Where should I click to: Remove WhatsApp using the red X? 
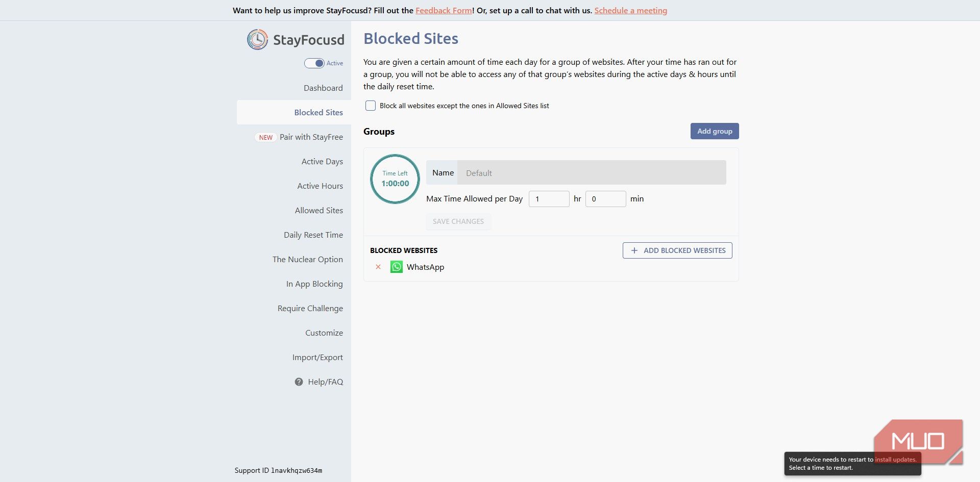(378, 267)
